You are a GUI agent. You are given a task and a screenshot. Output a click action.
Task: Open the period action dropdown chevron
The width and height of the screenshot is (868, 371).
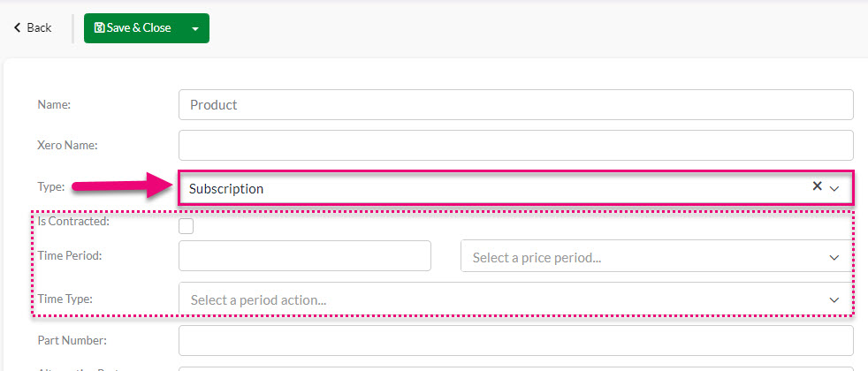(x=834, y=299)
